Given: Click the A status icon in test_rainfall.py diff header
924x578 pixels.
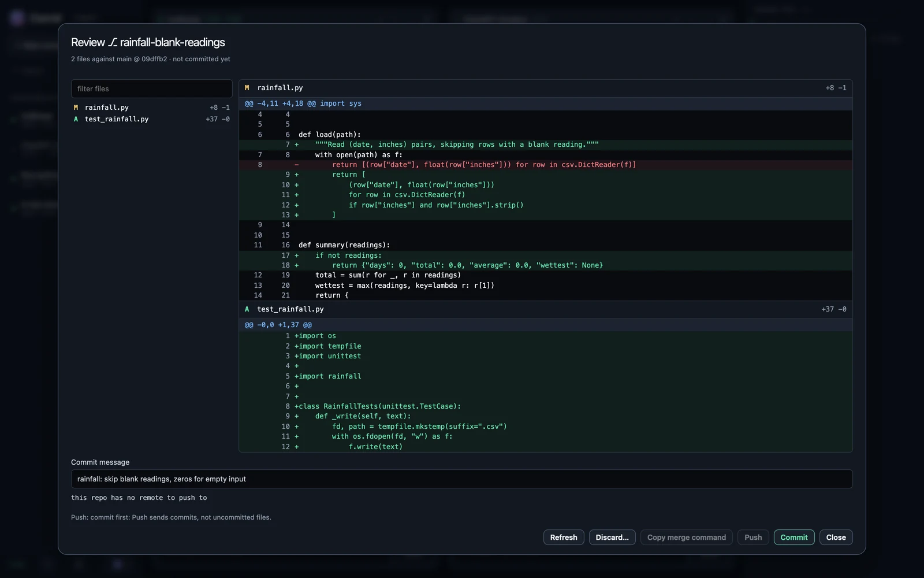Looking at the screenshot, I should (x=247, y=309).
